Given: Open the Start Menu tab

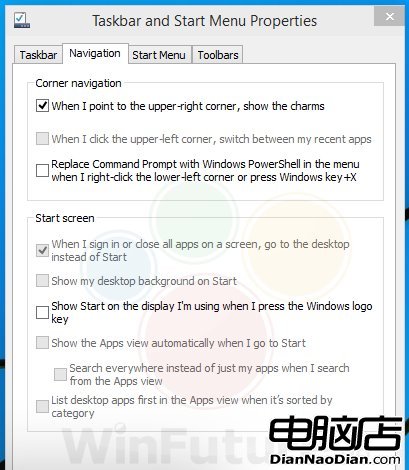Looking at the screenshot, I should point(159,55).
